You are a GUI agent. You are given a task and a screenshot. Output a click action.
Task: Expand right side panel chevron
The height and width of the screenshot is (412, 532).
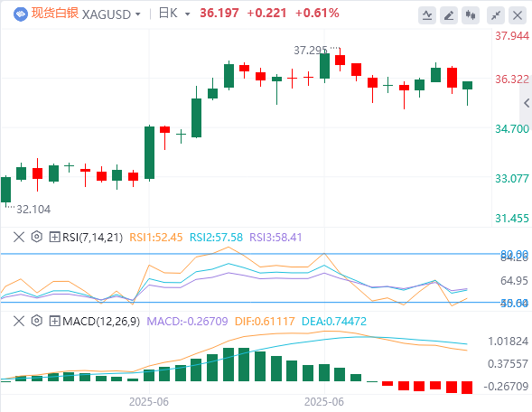[x=527, y=103]
